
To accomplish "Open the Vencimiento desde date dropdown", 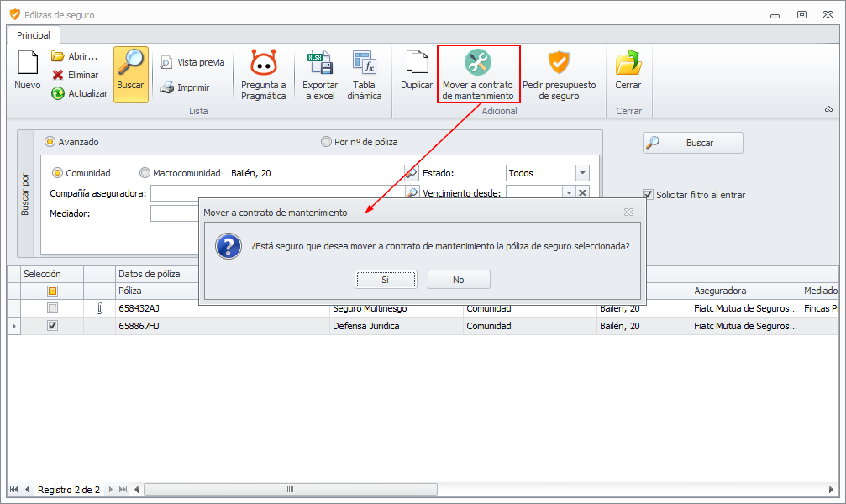I will [x=569, y=192].
